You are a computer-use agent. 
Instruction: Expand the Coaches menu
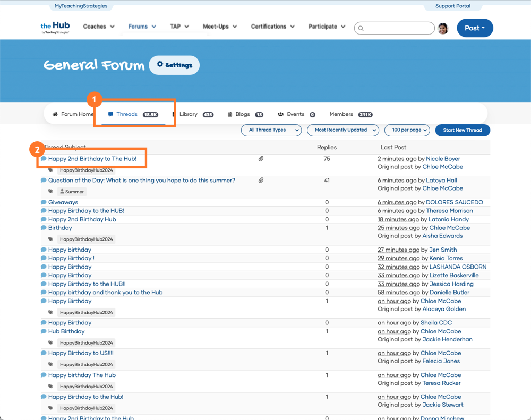99,27
